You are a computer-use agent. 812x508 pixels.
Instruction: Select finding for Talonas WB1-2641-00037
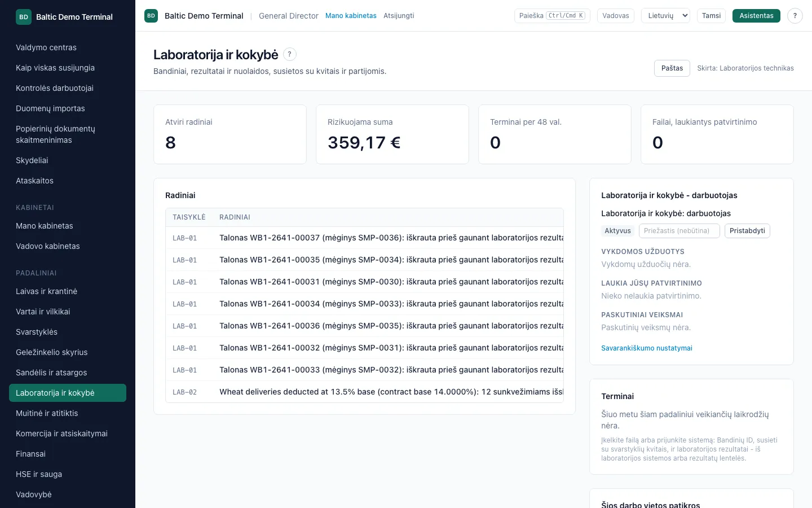tap(364, 238)
